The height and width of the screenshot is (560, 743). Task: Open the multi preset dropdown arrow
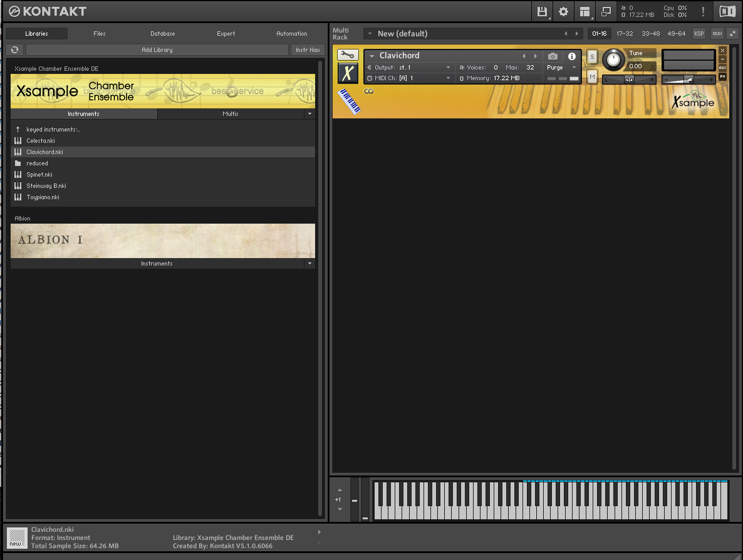click(370, 34)
